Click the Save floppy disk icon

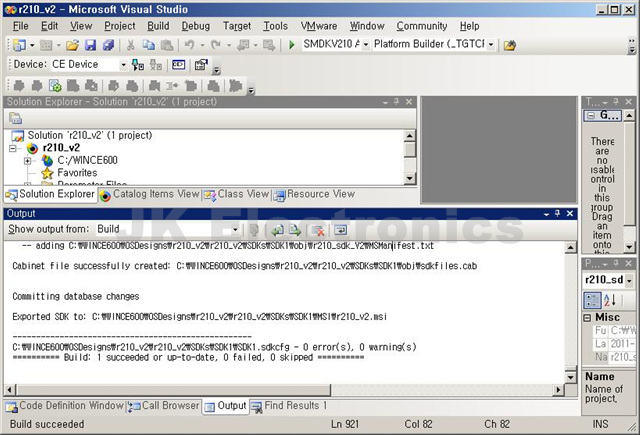(90, 45)
